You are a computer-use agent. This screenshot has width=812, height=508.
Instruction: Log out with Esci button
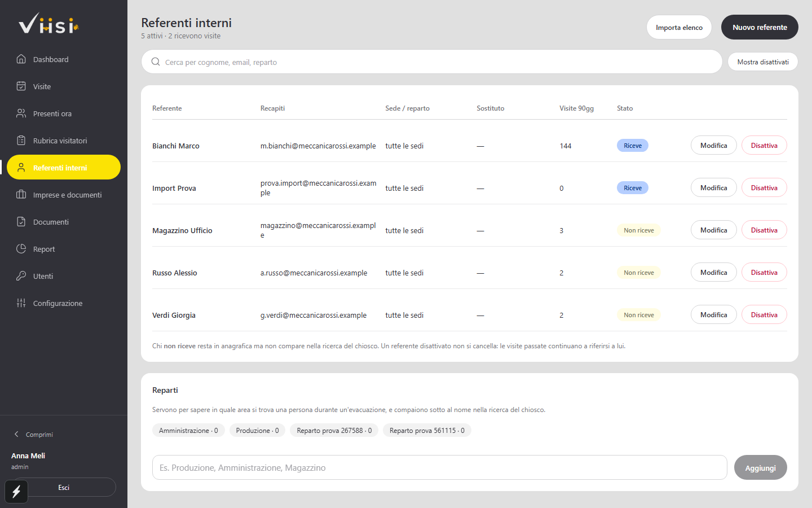point(64,487)
